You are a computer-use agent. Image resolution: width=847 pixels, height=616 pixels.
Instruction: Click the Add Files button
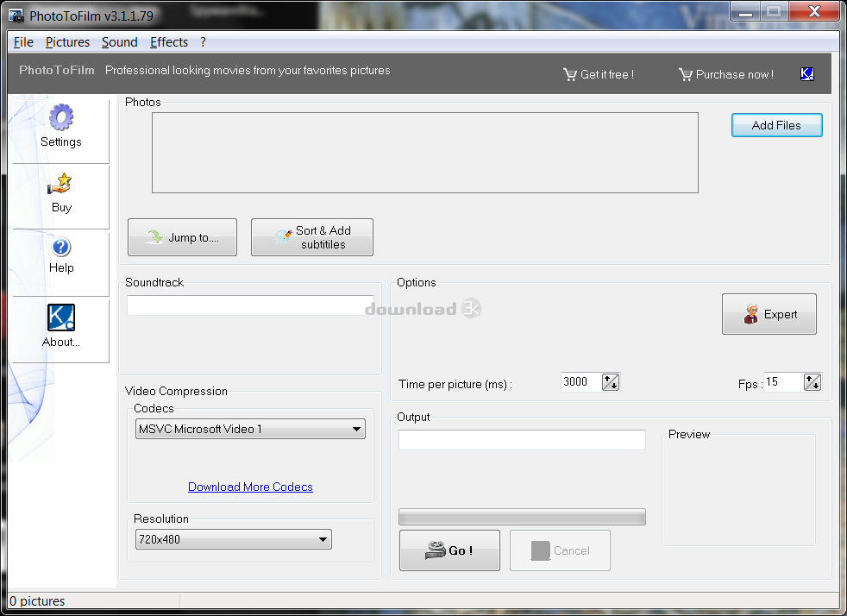point(777,125)
